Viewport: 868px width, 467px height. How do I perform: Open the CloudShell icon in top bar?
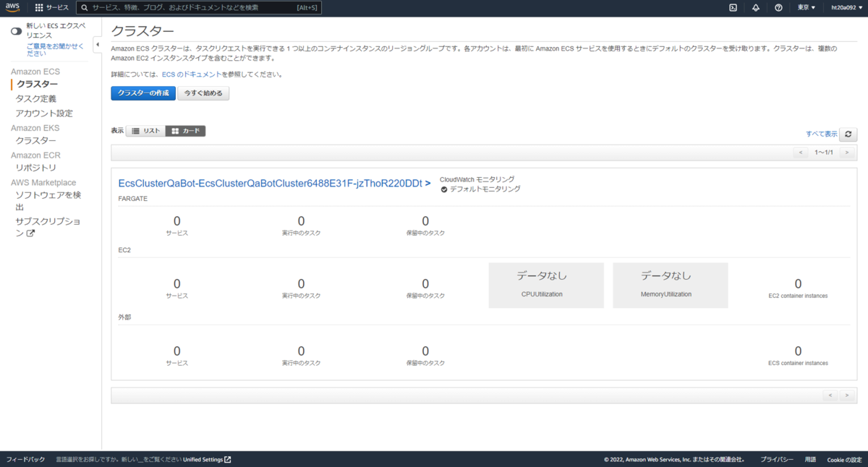coord(733,7)
